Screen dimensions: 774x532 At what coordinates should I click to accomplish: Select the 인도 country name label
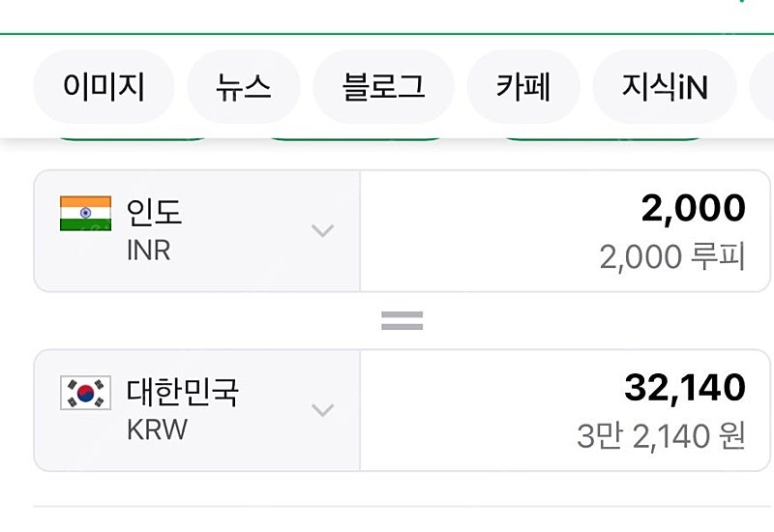point(154,212)
